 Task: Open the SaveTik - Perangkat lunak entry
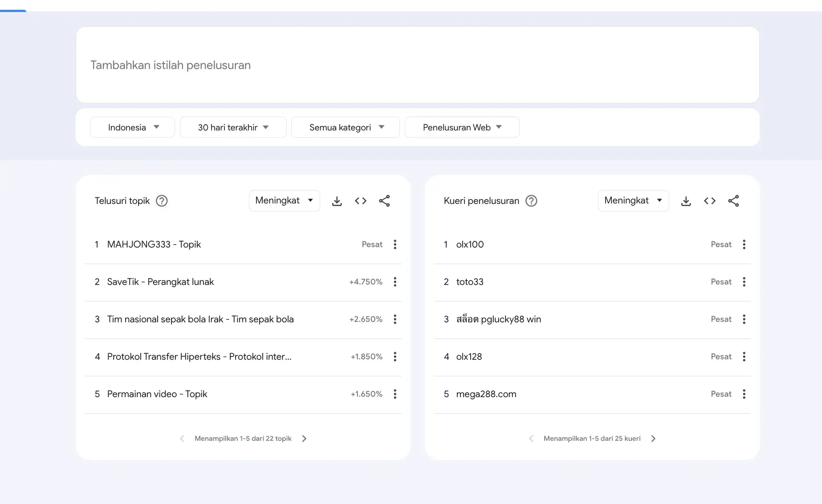pos(160,282)
